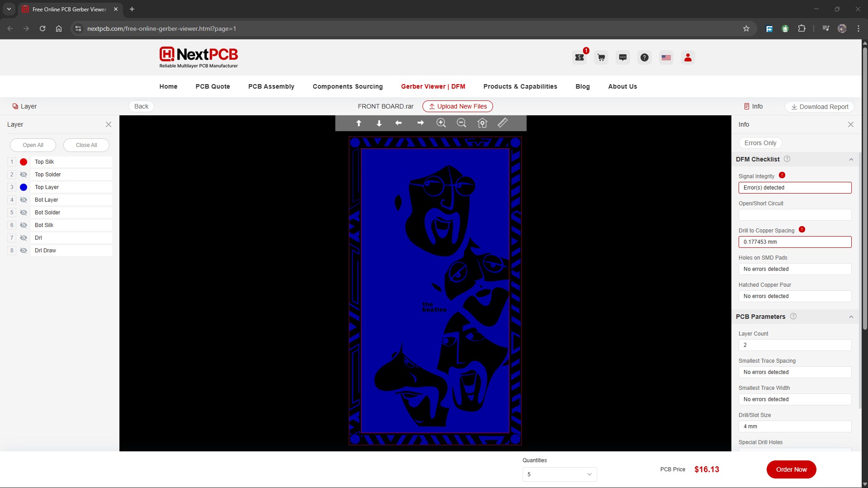
Task: Select the Gerber Viewer | DFM menu item
Action: click(x=433, y=86)
